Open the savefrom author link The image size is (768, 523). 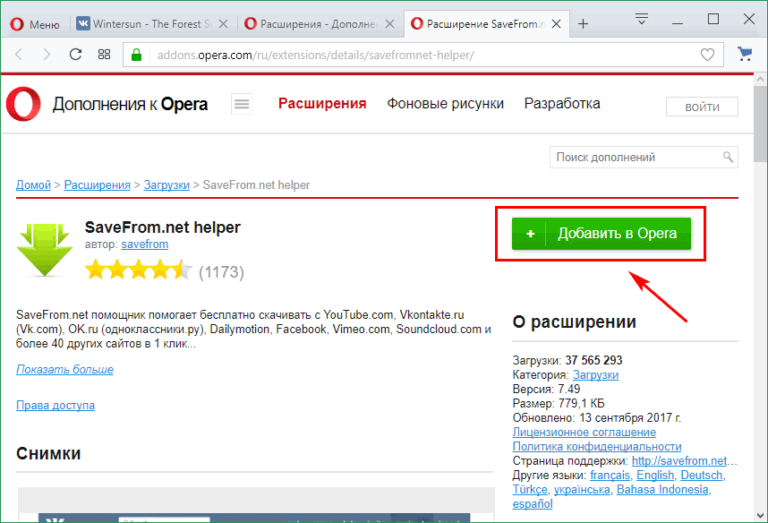pos(144,244)
